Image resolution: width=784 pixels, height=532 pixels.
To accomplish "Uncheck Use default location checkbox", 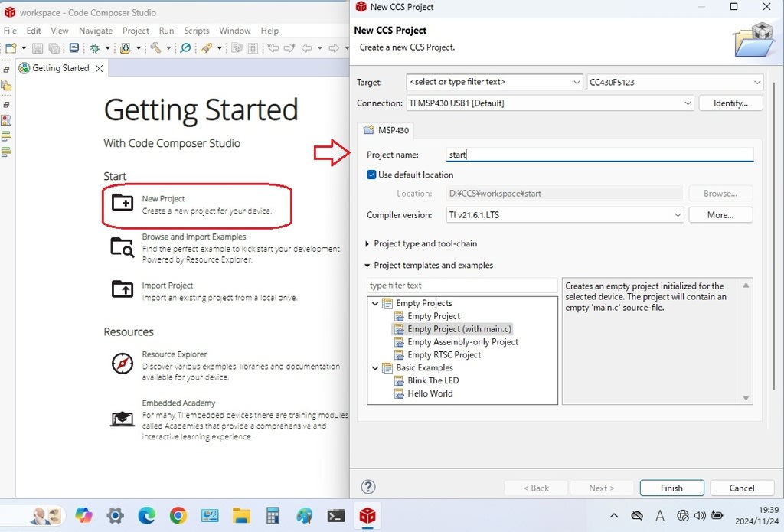I will (x=371, y=175).
